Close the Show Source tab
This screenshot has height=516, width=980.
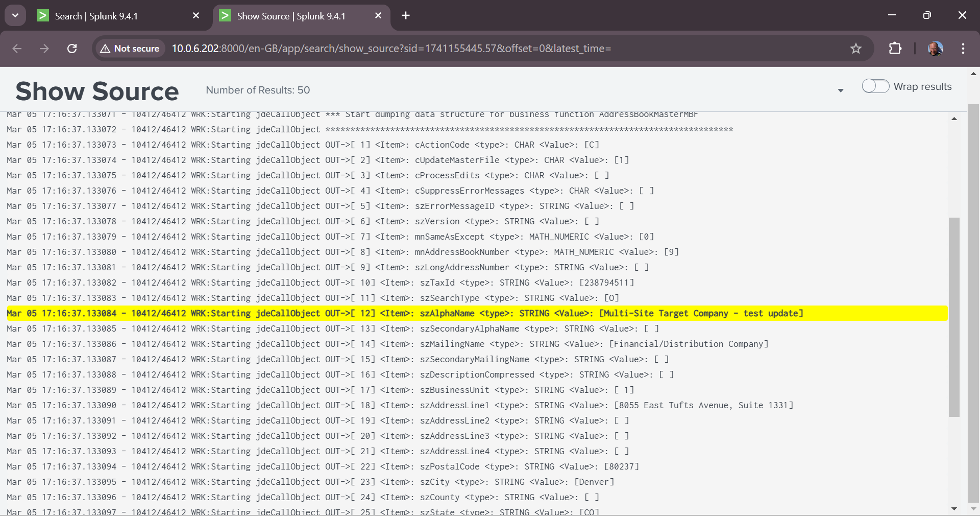tap(378, 16)
